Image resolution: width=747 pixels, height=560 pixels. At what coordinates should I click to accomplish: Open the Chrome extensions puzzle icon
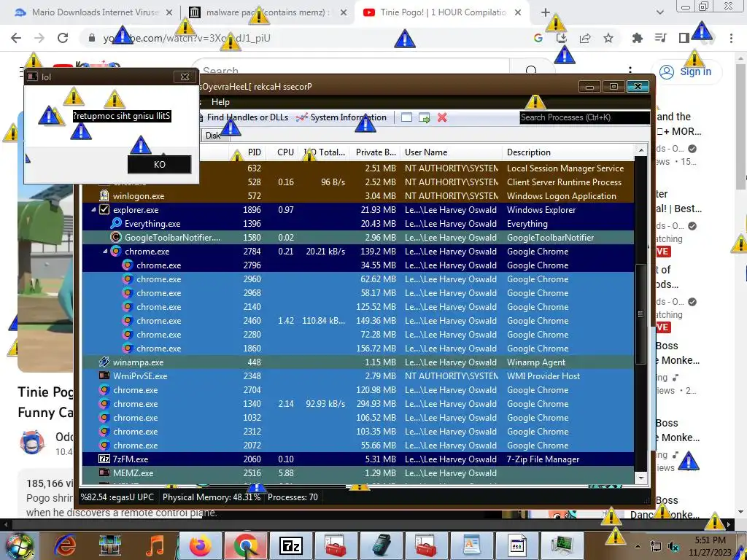click(x=638, y=38)
